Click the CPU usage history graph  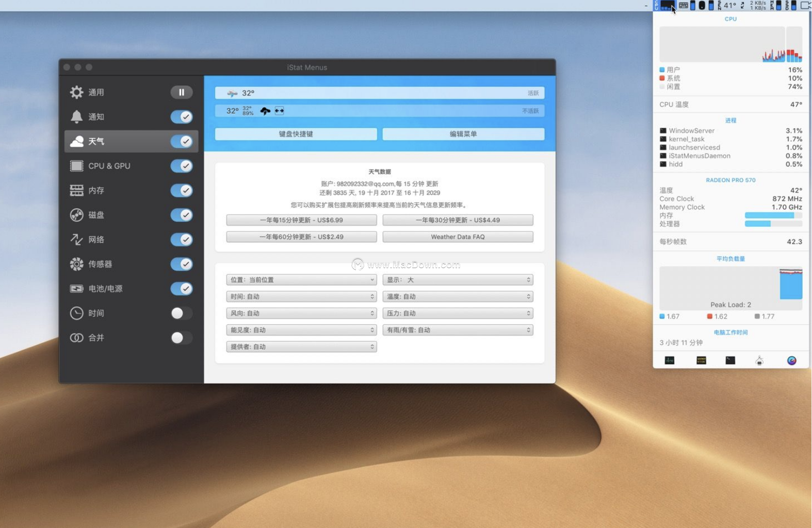pyautogui.click(x=730, y=44)
